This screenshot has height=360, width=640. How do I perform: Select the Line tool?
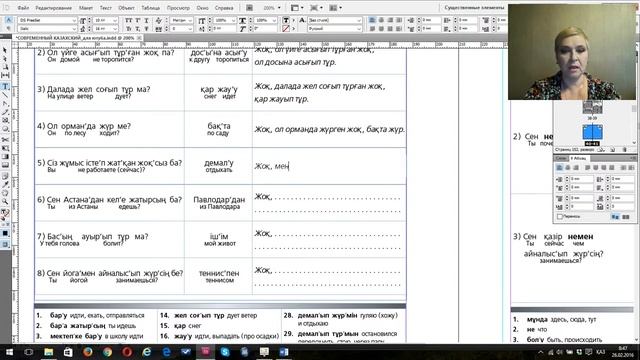pyautogui.click(x=5, y=95)
